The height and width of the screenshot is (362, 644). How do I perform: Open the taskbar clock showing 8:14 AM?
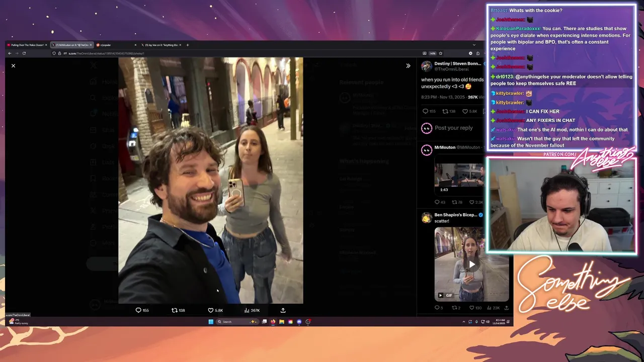pos(498,322)
